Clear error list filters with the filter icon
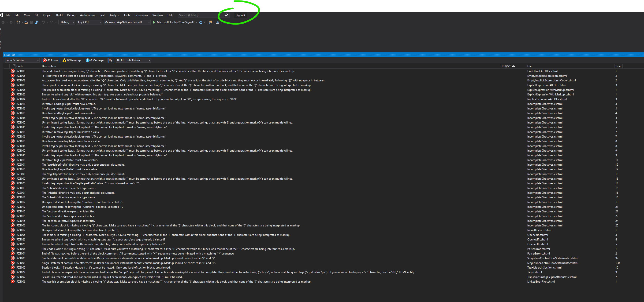Image resolution: width=644 pixels, height=302 pixels. [111, 60]
